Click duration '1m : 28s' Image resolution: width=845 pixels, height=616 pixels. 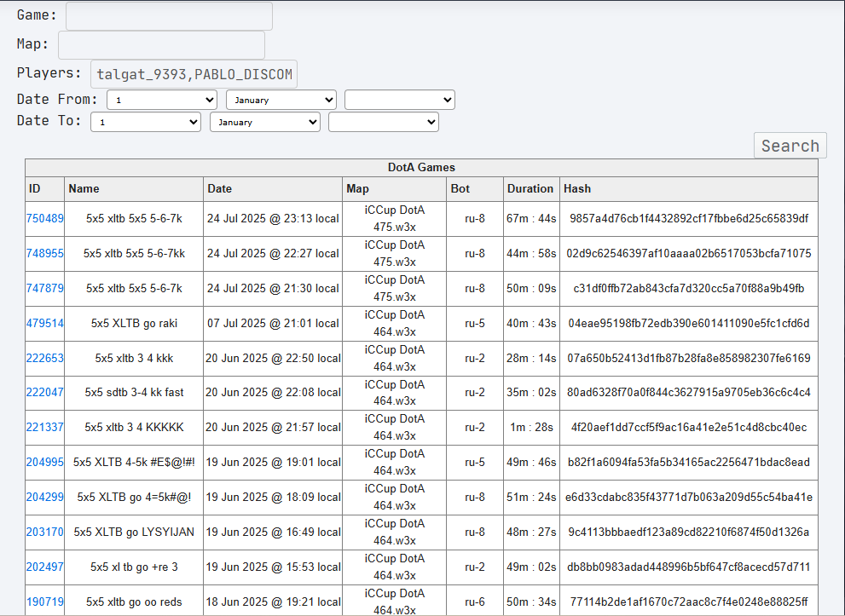(531, 428)
